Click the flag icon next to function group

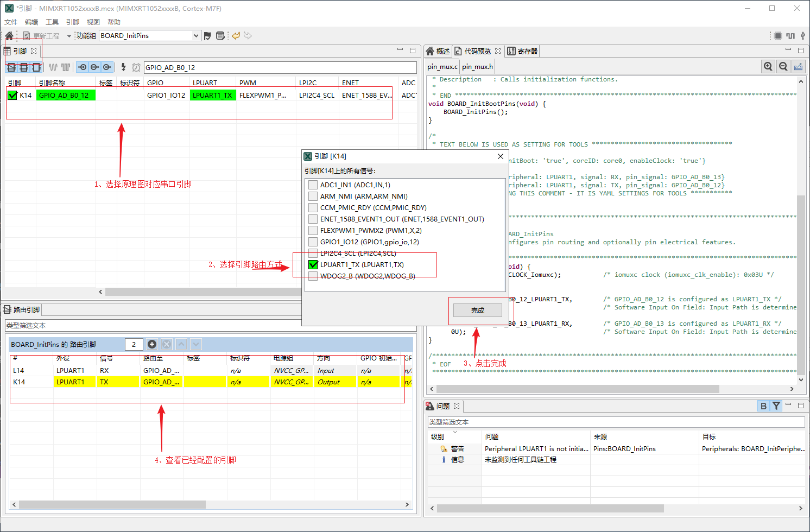pyautogui.click(x=207, y=36)
